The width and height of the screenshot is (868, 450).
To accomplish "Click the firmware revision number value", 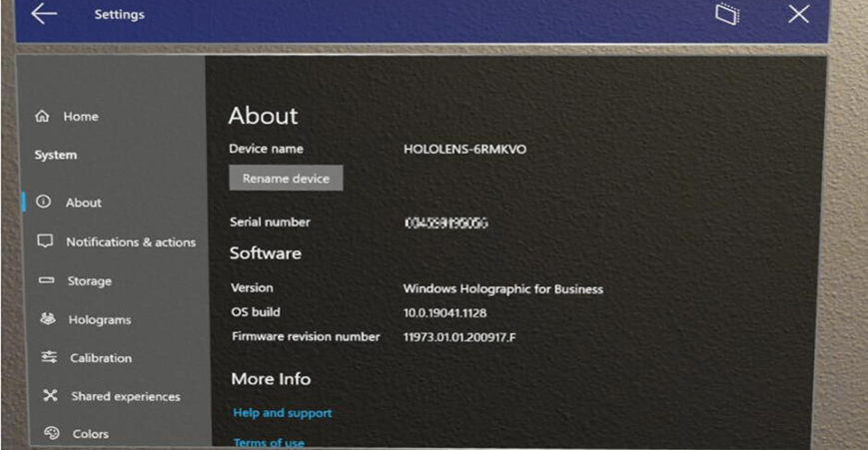I will click(458, 337).
